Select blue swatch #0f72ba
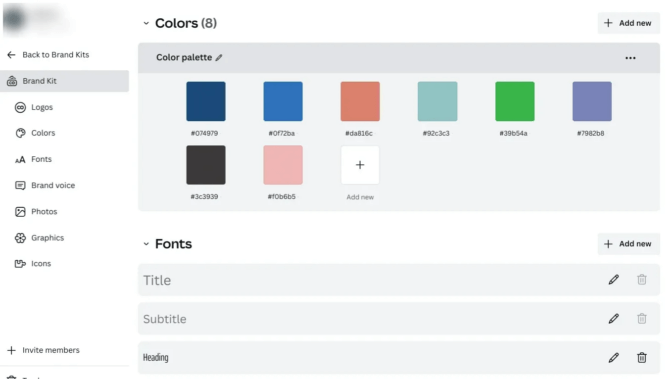 point(283,101)
